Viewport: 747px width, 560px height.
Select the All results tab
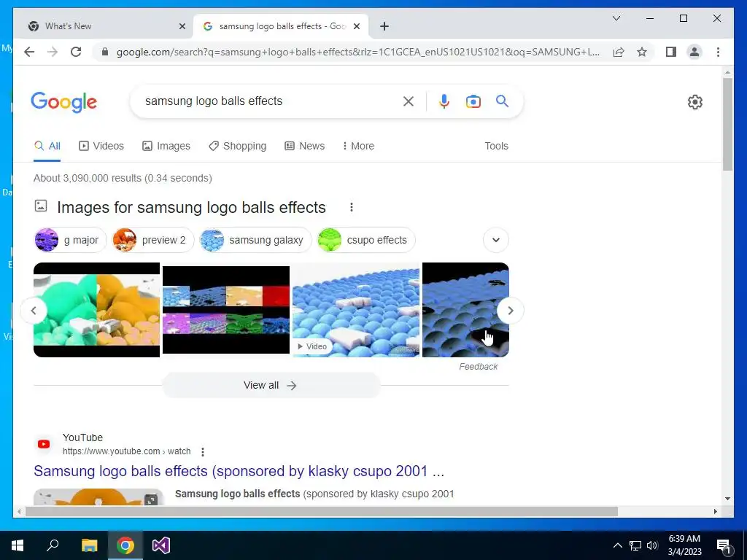pos(47,146)
